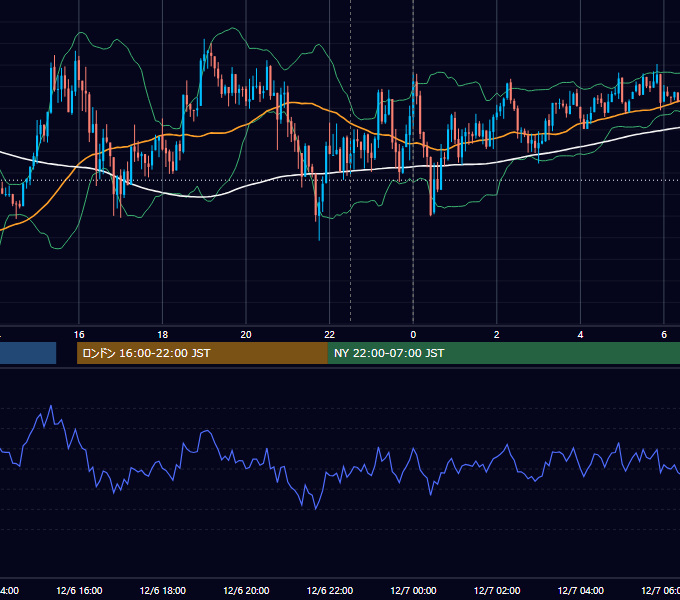Click the hour 2 label on price axis
The width and height of the screenshot is (680, 600).
pyautogui.click(x=497, y=335)
